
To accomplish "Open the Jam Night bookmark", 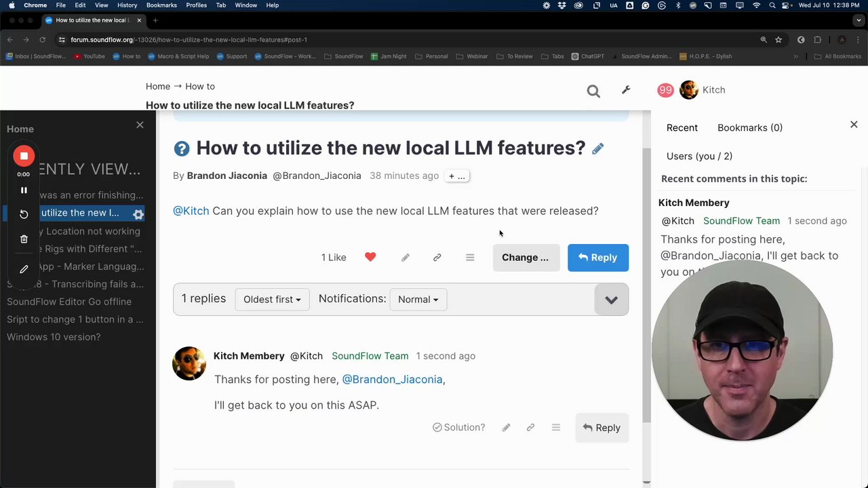I will [x=389, y=56].
